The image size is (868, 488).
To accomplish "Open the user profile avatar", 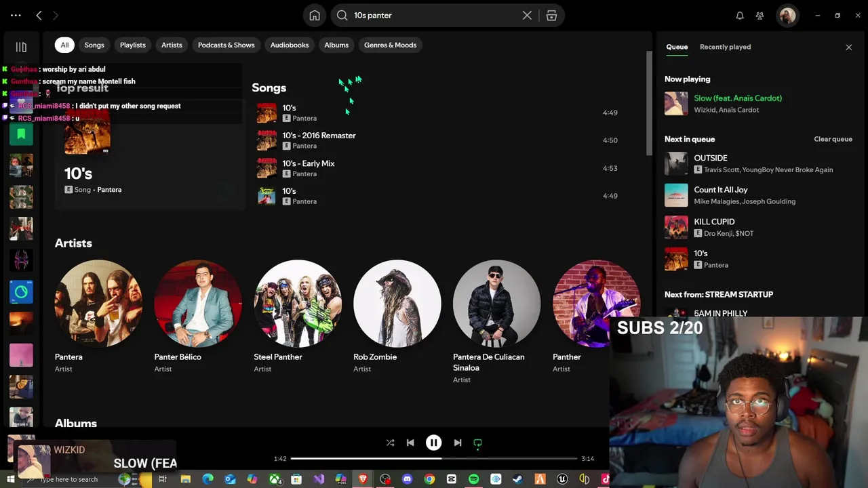I will pos(787,16).
